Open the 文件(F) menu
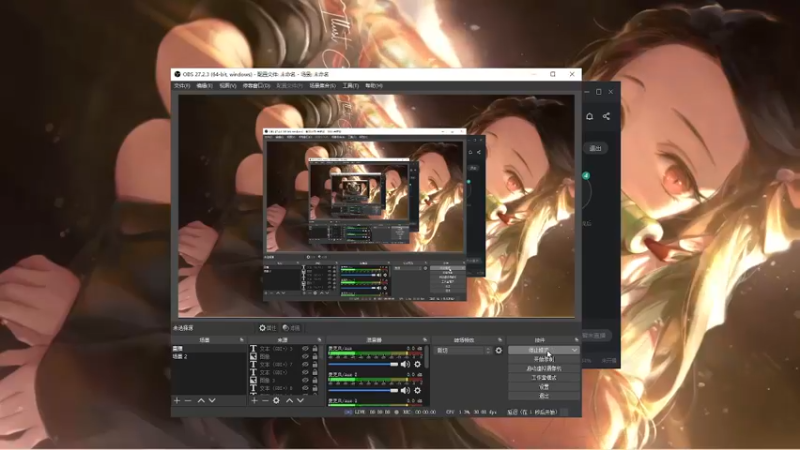Image resolution: width=800 pixels, height=450 pixels. 182,86
